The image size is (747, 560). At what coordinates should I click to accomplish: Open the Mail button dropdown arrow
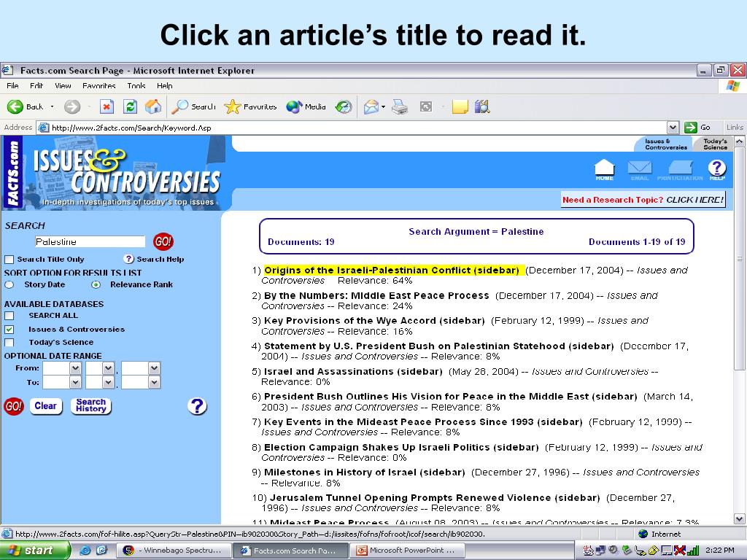pyautogui.click(x=383, y=106)
